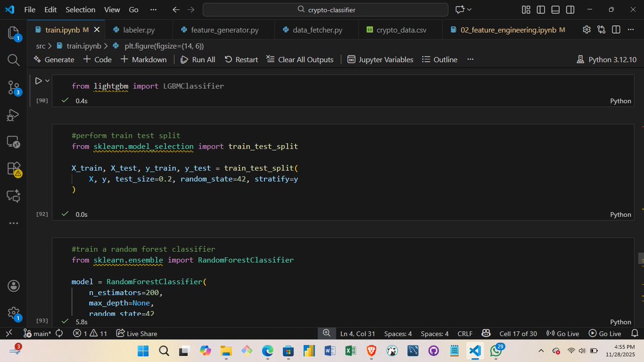The width and height of the screenshot is (644, 362).
Task: Click the Live Share status bar item
Action: click(x=136, y=334)
